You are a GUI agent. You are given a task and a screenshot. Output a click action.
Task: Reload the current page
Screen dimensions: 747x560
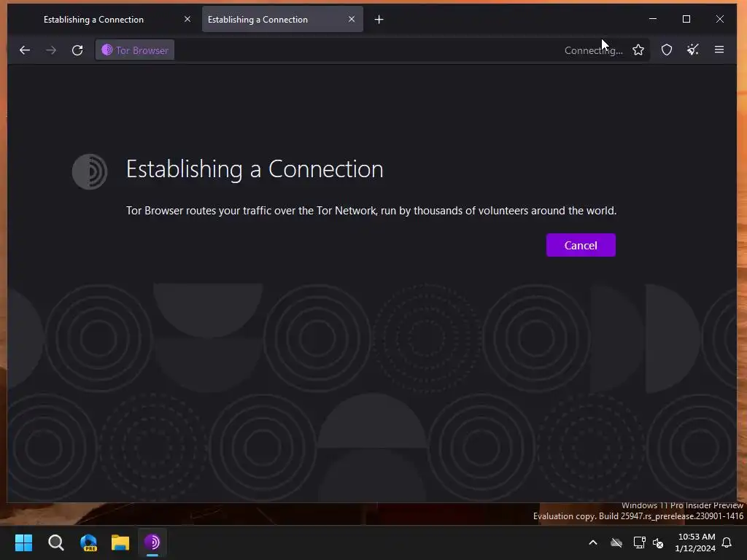point(77,50)
